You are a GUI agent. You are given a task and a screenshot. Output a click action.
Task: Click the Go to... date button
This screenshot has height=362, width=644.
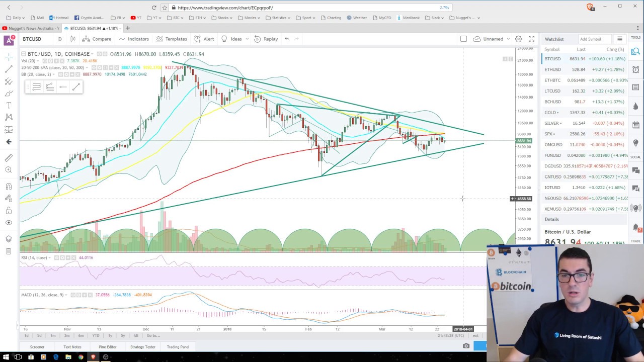pos(153,335)
